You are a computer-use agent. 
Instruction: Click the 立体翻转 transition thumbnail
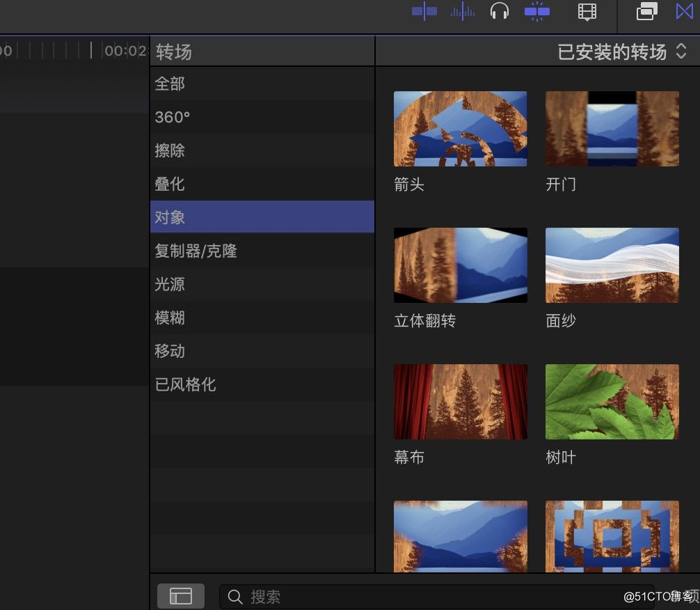click(x=460, y=265)
